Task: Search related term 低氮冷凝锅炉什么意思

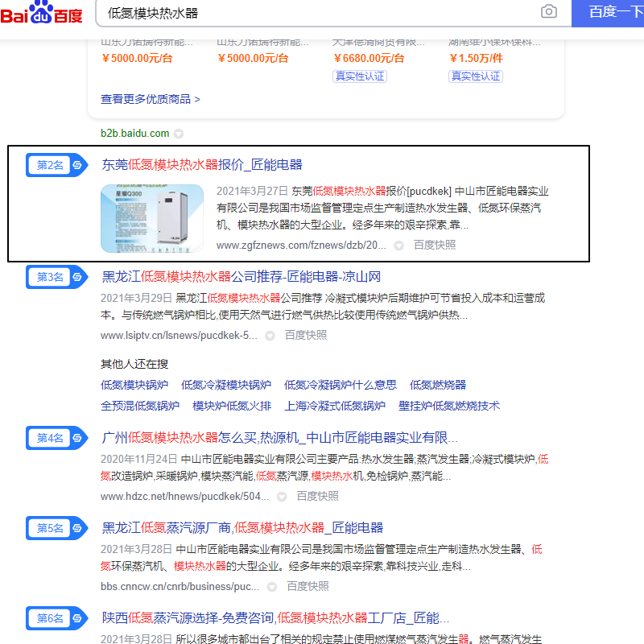Action: (x=340, y=386)
